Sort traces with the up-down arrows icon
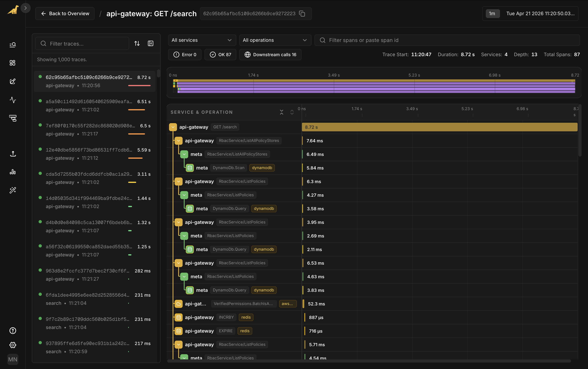 pos(137,43)
